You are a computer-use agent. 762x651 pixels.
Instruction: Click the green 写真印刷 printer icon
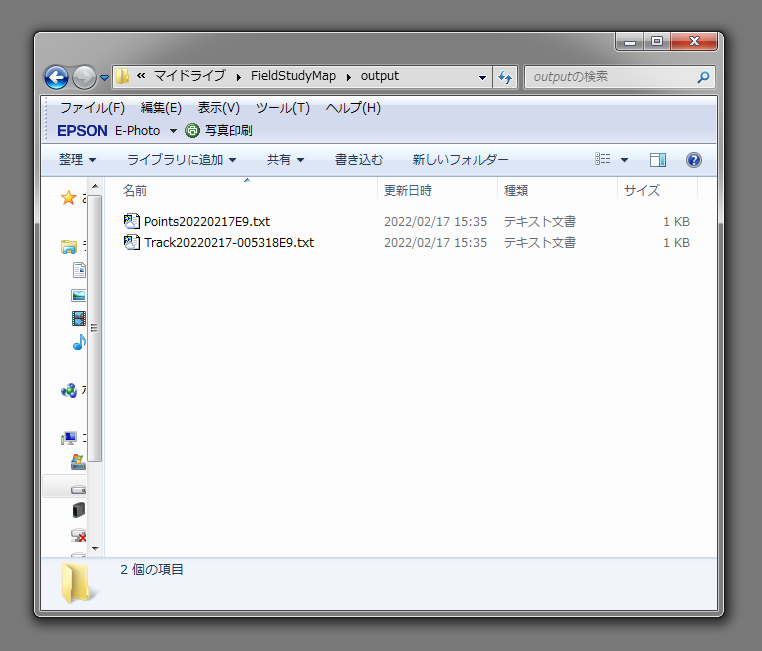point(192,131)
